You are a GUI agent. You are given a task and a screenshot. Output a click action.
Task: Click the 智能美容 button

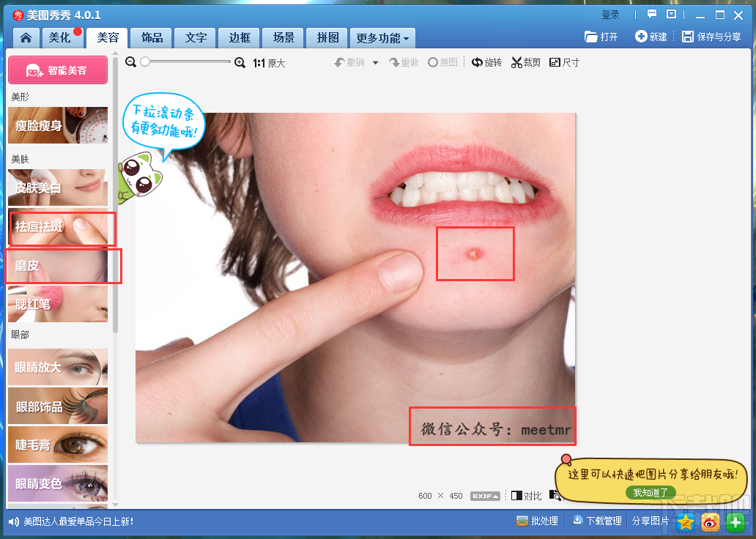[58, 70]
